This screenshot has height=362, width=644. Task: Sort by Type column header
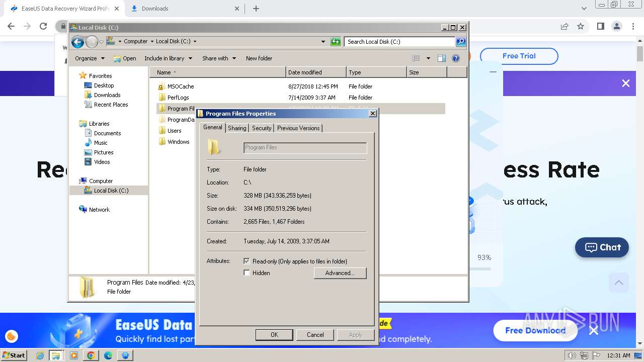pyautogui.click(x=376, y=72)
